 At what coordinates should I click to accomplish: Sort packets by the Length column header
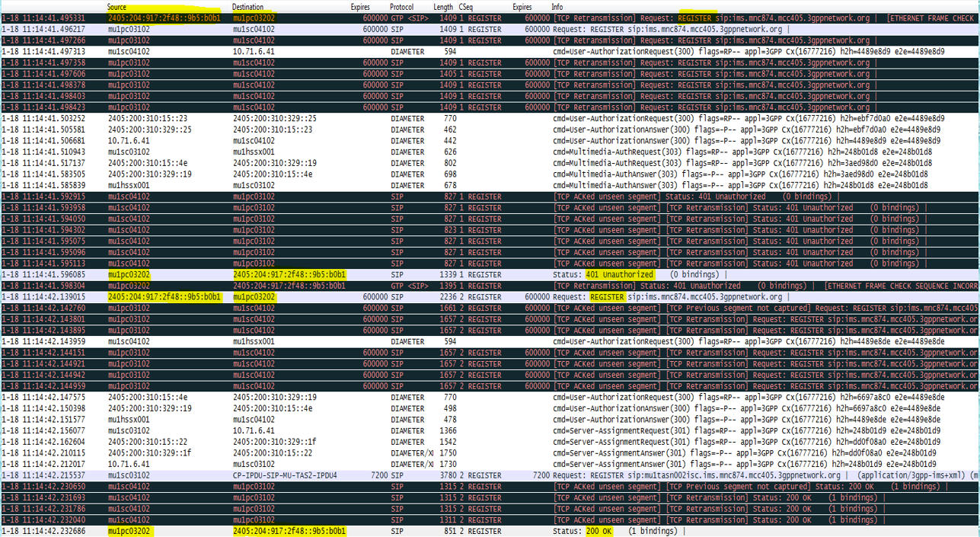click(x=446, y=6)
